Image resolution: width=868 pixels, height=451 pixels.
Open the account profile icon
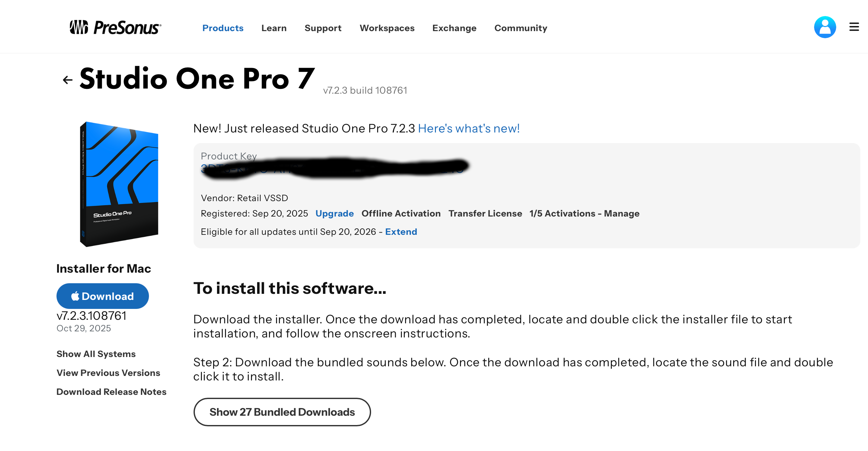[825, 27]
